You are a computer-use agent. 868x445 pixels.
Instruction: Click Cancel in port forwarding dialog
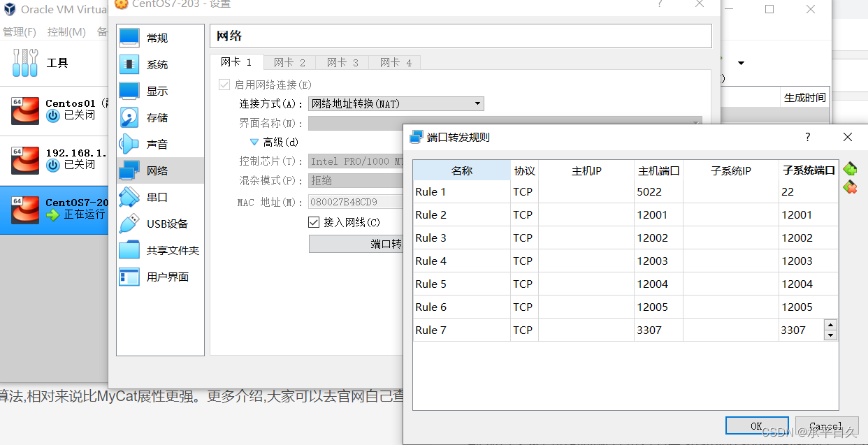[826, 425]
